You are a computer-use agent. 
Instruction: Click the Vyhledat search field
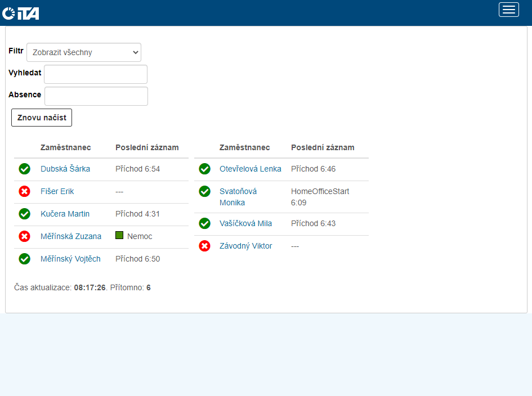point(96,74)
